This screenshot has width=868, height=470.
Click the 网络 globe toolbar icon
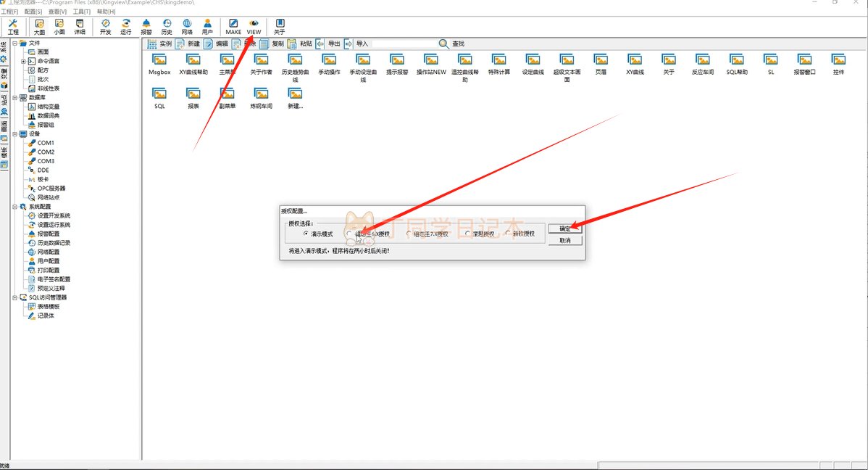[x=187, y=27]
